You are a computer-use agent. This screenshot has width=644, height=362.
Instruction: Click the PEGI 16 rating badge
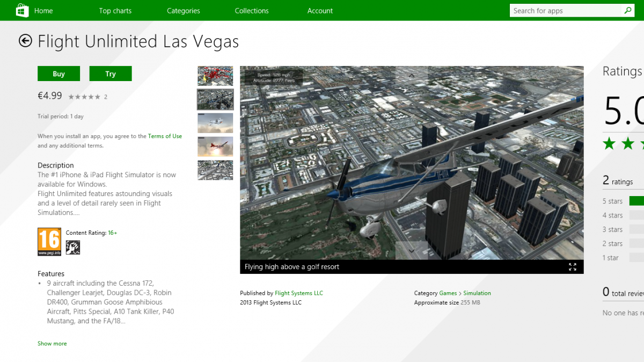(49, 242)
